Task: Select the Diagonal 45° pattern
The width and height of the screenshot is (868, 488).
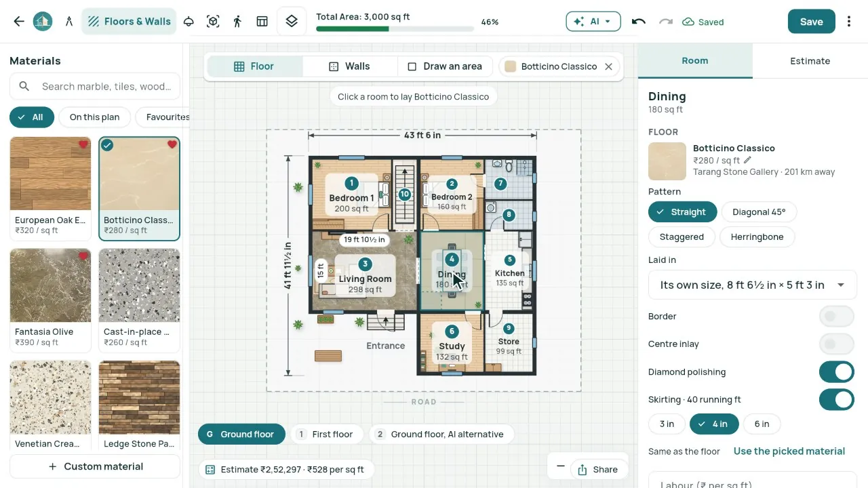Action: pyautogui.click(x=759, y=212)
